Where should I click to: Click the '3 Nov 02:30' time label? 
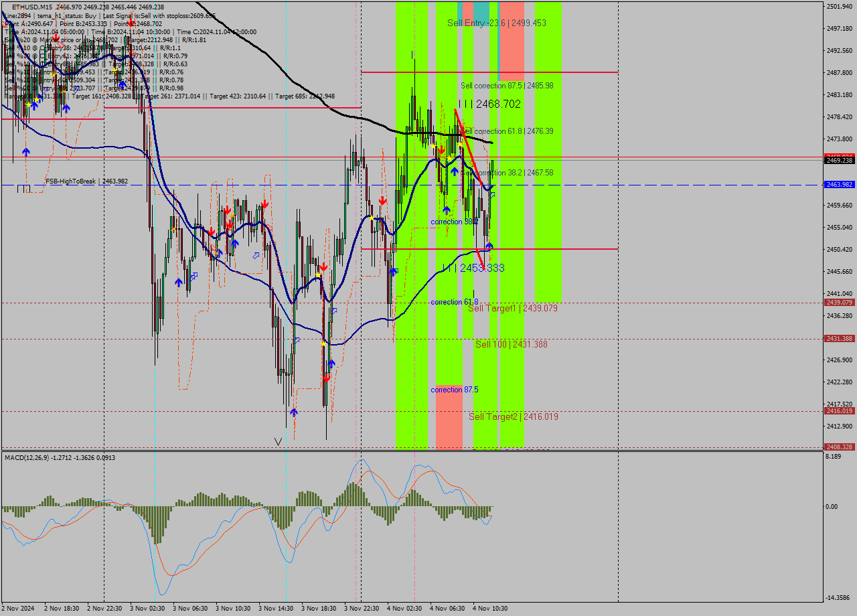(x=147, y=609)
